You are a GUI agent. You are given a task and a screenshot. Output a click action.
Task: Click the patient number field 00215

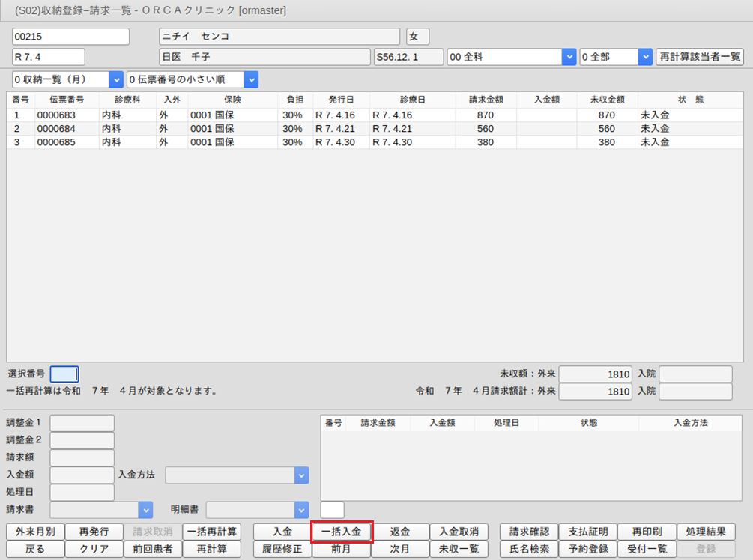point(70,37)
